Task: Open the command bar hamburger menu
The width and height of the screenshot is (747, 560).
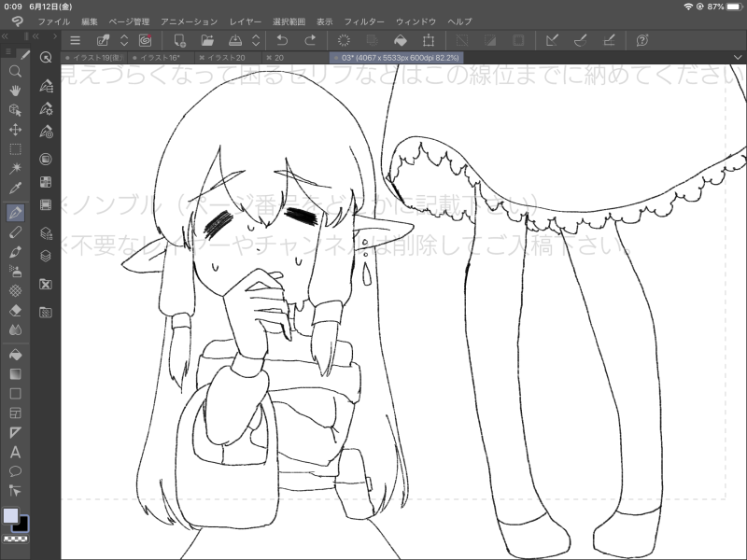Action: tap(76, 40)
